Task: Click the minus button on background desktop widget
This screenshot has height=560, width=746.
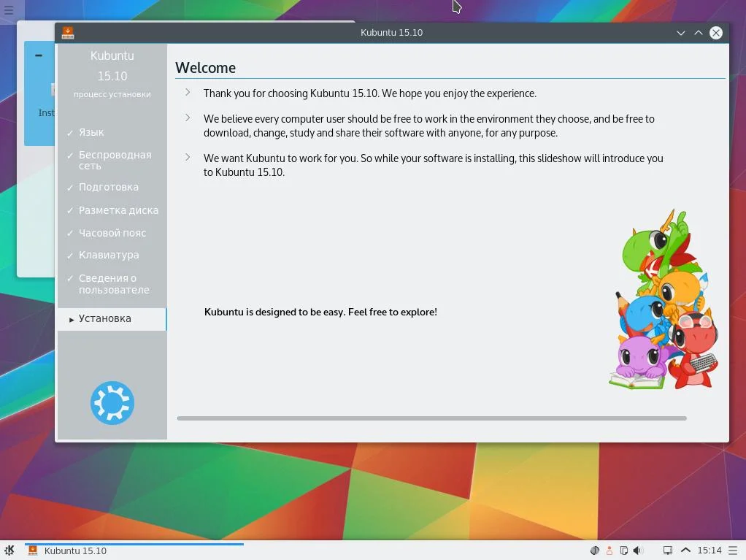Action: [x=39, y=55]
